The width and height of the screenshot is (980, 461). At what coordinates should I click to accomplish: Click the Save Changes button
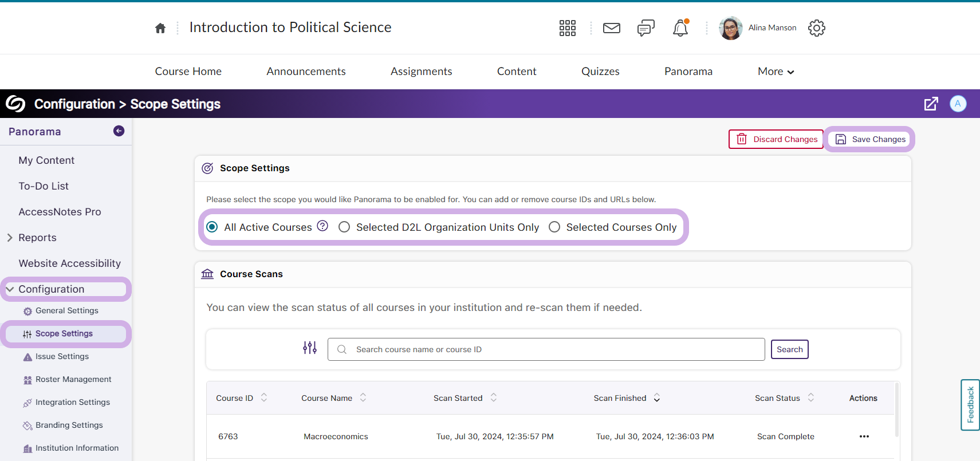point(870,139)
